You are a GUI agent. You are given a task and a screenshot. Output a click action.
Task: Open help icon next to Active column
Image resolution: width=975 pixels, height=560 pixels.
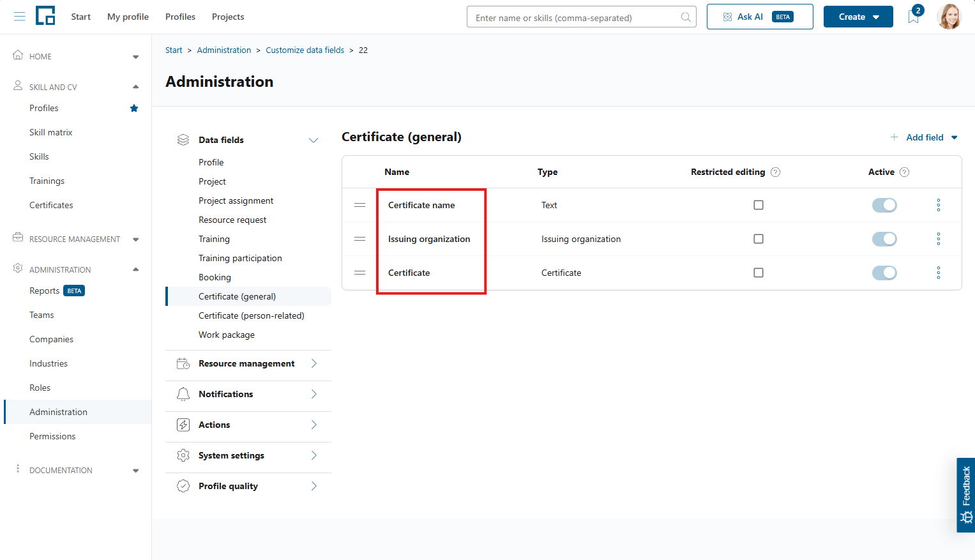coord(905,172)
